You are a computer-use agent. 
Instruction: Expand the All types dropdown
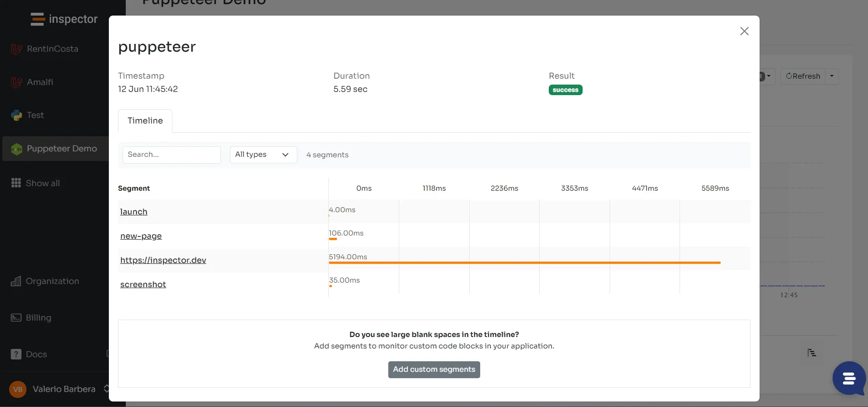click(x=263, y=155)
